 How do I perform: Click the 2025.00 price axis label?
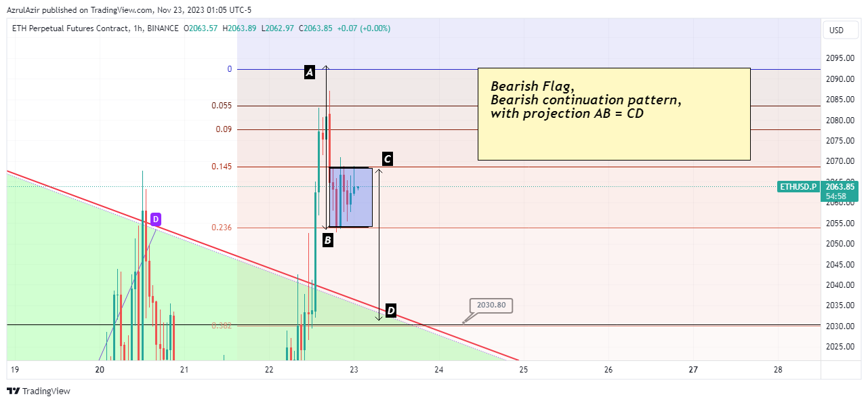840,347
